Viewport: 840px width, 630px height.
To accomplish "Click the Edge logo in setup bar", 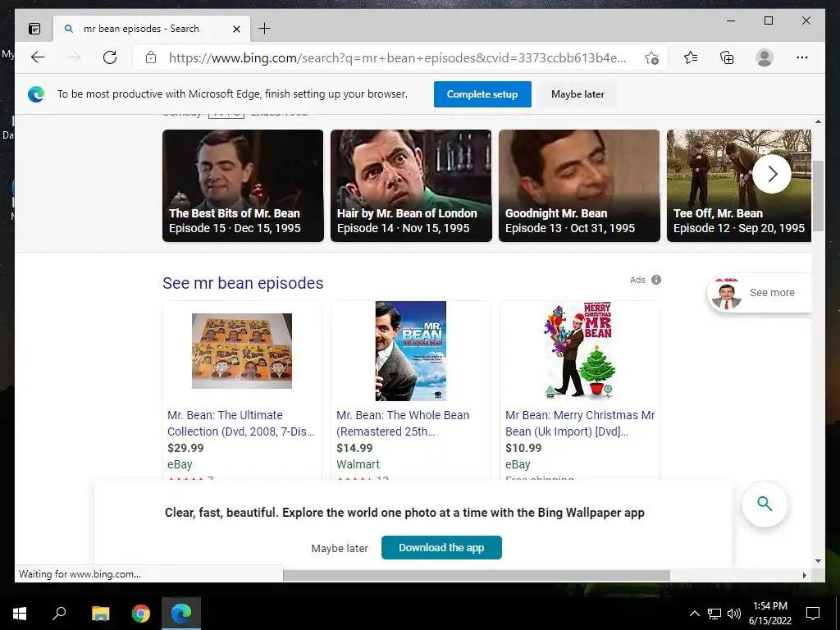I will click(x=36, y=95).
